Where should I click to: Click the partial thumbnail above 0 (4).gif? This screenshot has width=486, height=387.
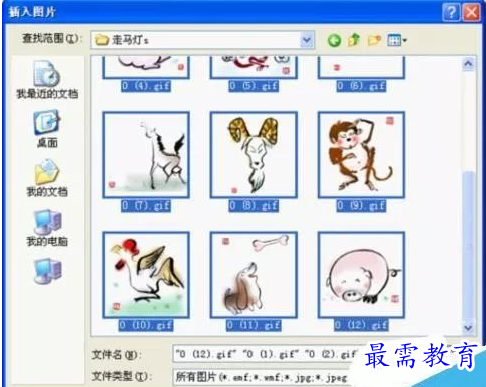(x=146, y=67)
